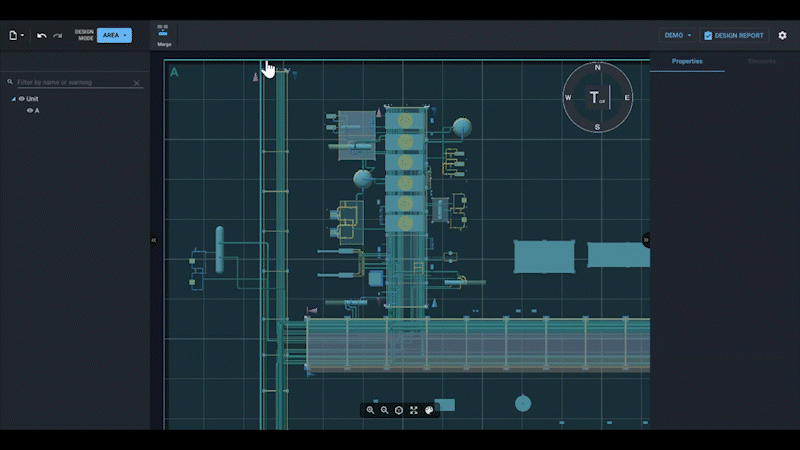Click the search magnifier icon in filter

point(10,82)
